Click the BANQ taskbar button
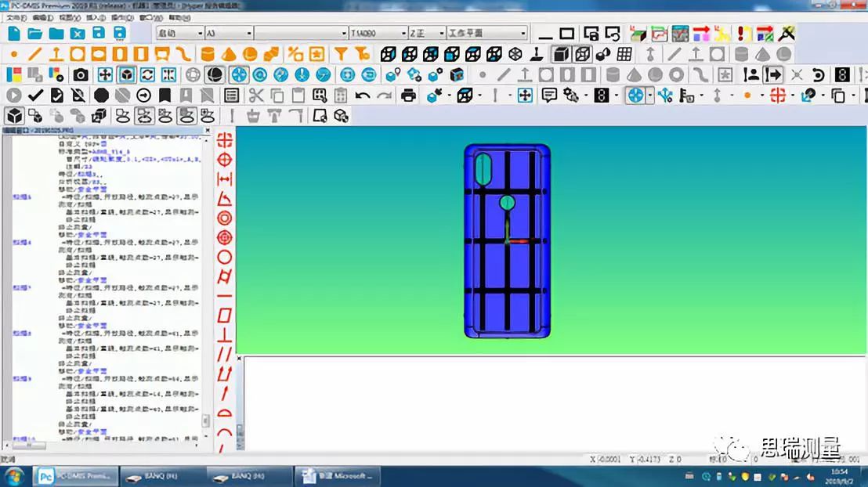This screenshot has height=487, width=868. click(162, 475)
